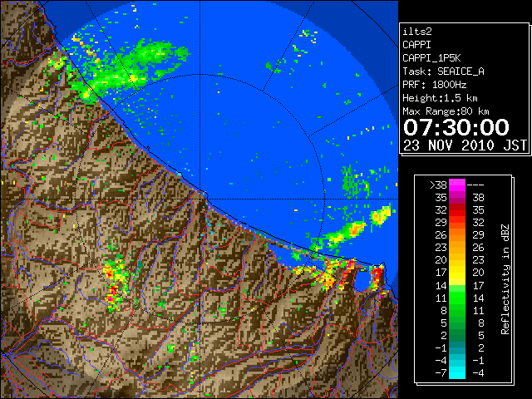Screen dimensions: 532x399
Task: Select the "Max Range:80 km" text
Action: [x=446, y=111]
